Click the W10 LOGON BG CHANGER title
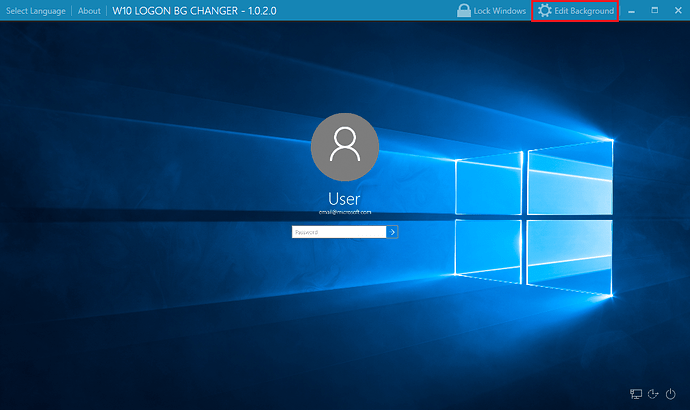The width and height of the screenshot is (690, 410). [x=194, y=11]
